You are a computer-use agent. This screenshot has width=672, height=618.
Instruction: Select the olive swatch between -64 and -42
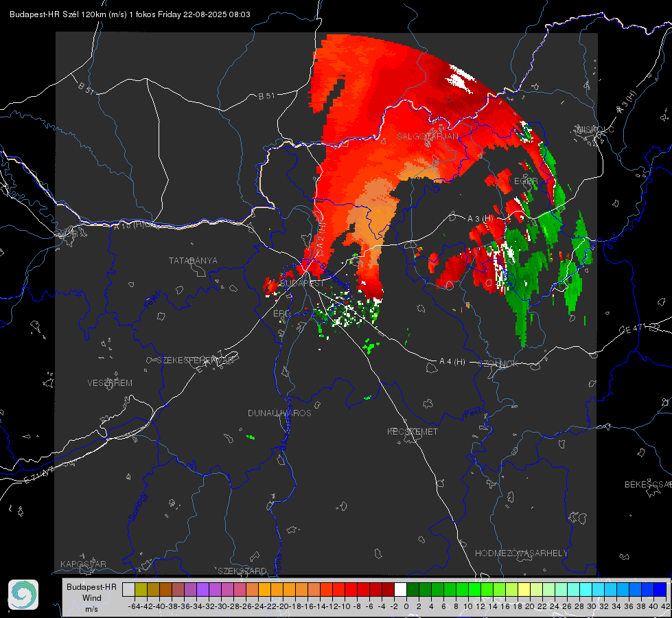pyautogui.click(x=141, y=589)
